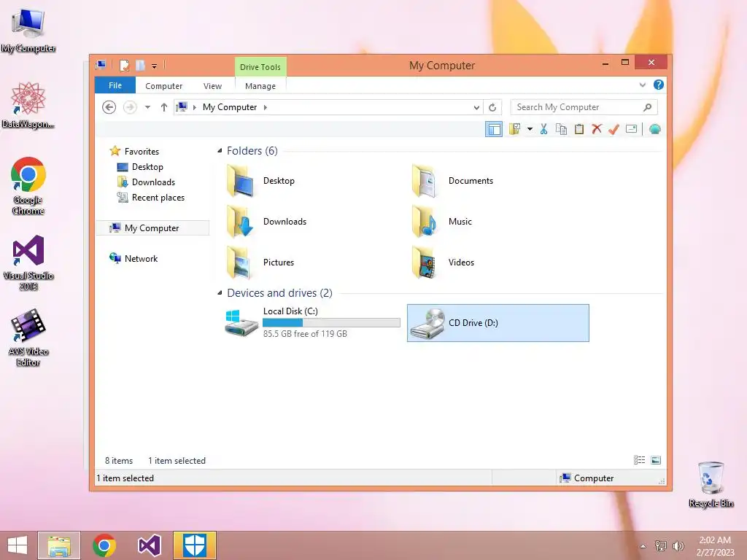Open Visual Studio from the taskbar
Image resolution: width=747 pixels, height=560 pixels.
pos(149,545)
